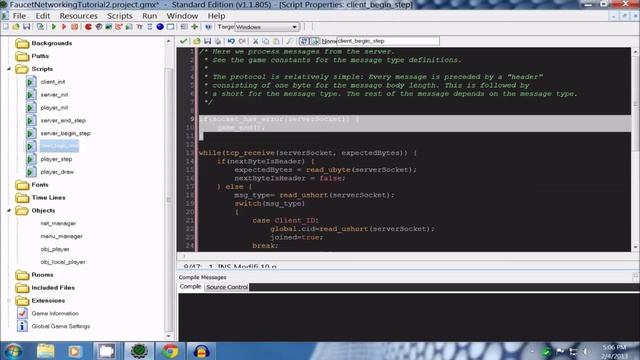Select server_begin_step script
Image resolution: width=640 pixels, height=360 pixels.
click(x=65, y=133)
